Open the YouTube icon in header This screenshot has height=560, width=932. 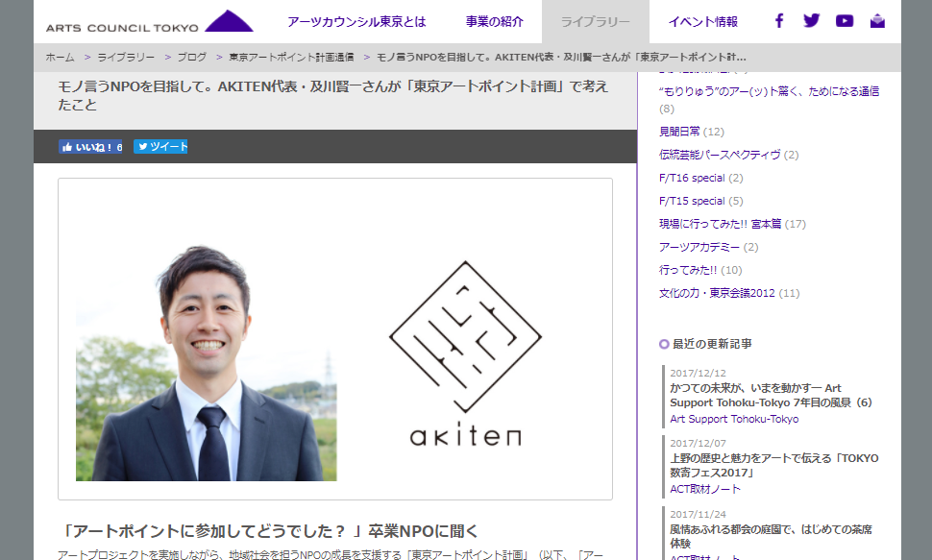[844, 21]
